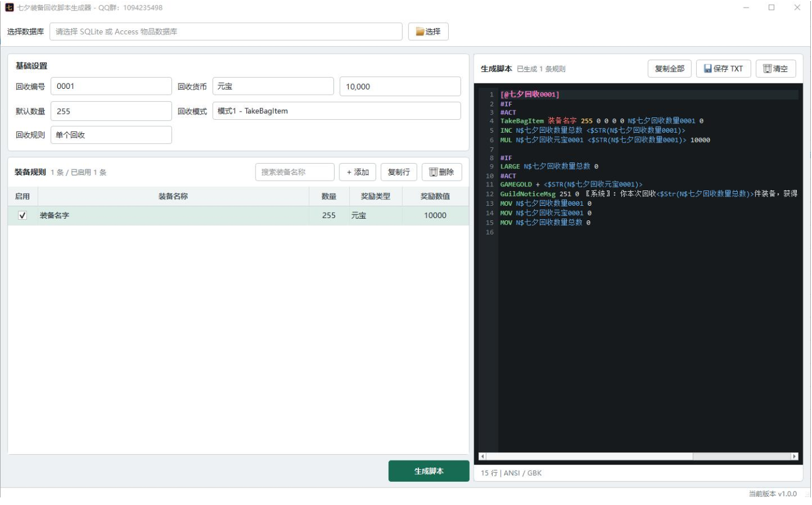Image resolution: width=812 pixels, height=505 pixels.
Task: Click the database path input field
Action: coord(226,32)
